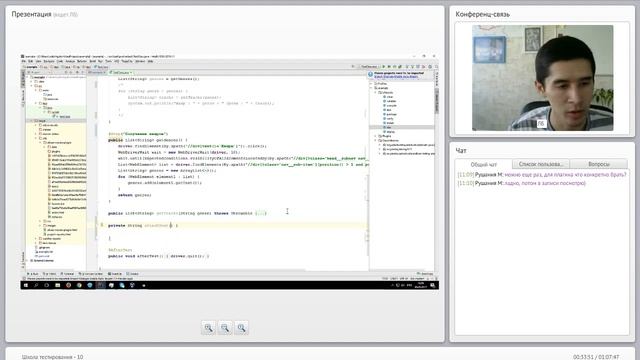Collapse the root 'example' node in Project tree
The height and width of the screenshot is (360, 640).
pyautogui.click(x=28, y=77)
